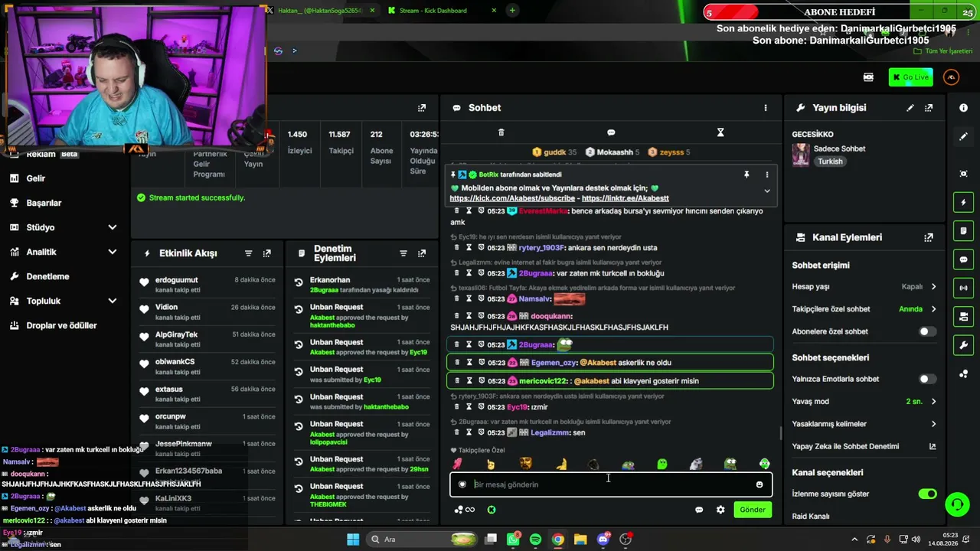Pop out the Kanal Eylemleri panel
Screen dimensions: 980x551
pos(929,237)
